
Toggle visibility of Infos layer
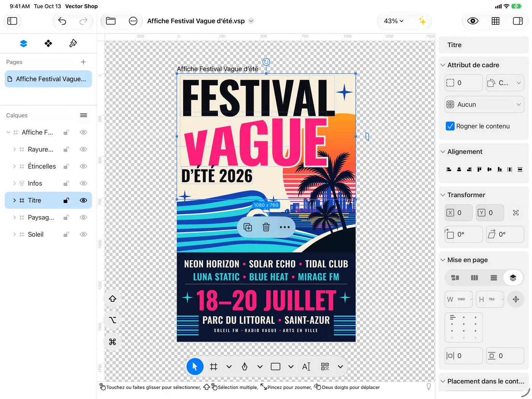point(84,184)
